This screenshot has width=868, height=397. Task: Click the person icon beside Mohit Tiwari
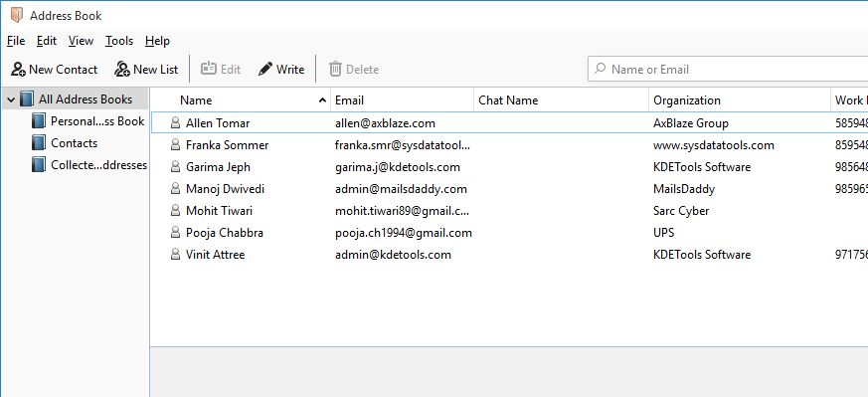pyautogui.click(x=175, y=211)
